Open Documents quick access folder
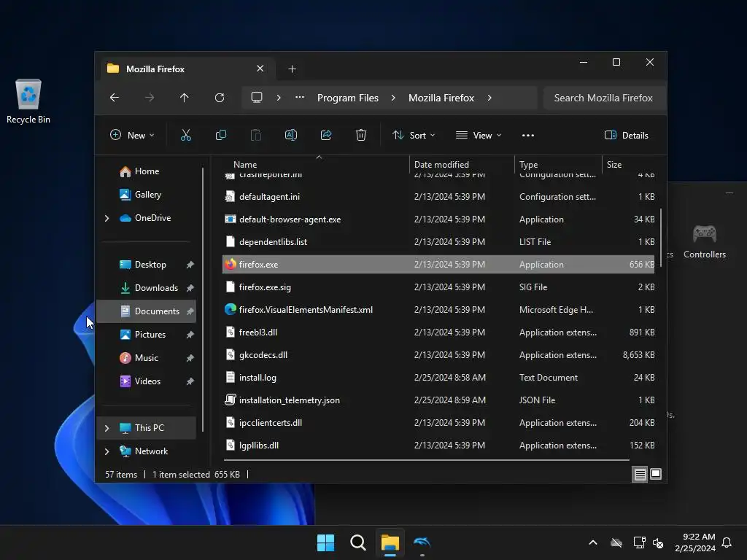The height and width of the screenshot is (560, 747). coord(147,311)
